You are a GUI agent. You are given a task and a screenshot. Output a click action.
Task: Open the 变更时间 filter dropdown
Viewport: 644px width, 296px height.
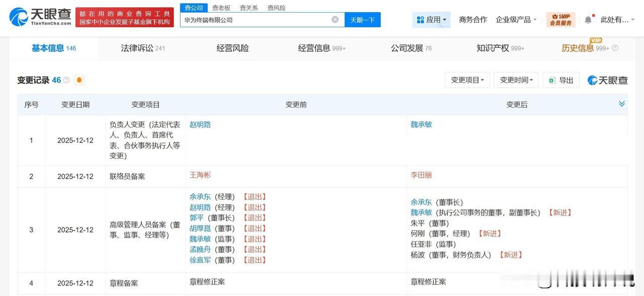point(516,80)
